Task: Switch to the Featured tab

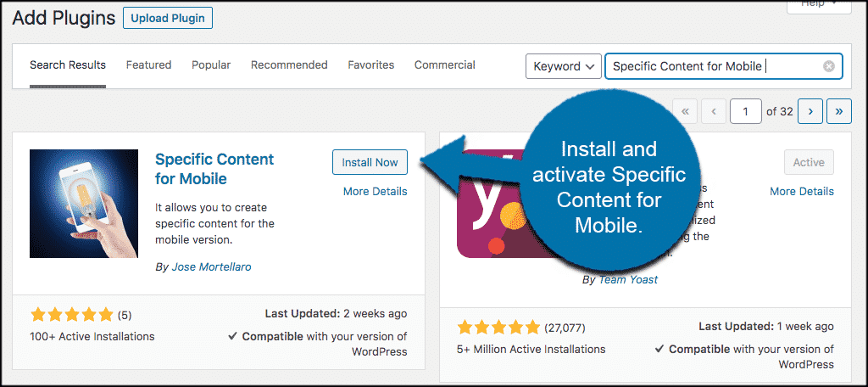Action: click(x=149, y=64)
